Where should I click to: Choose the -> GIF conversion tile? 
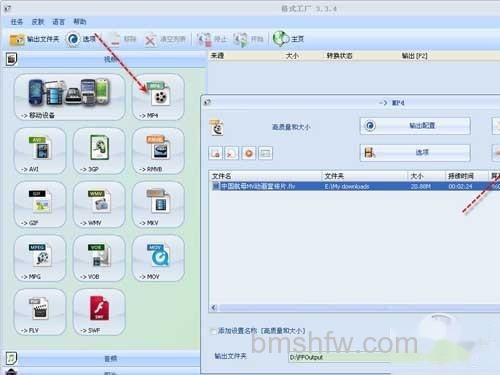(40, 205)
